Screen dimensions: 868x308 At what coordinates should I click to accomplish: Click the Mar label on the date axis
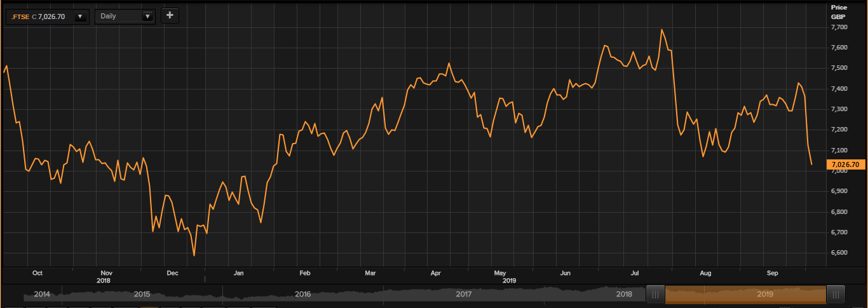pyautogui.click(x=370, y=273)
